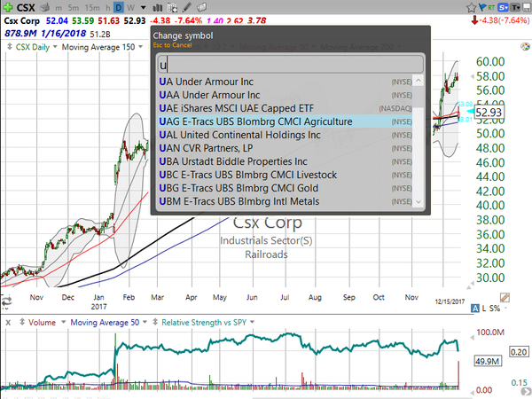Select UAL United Continental Holdings Inc
This screenshot has width=532, height=399.
click(285, 135)
